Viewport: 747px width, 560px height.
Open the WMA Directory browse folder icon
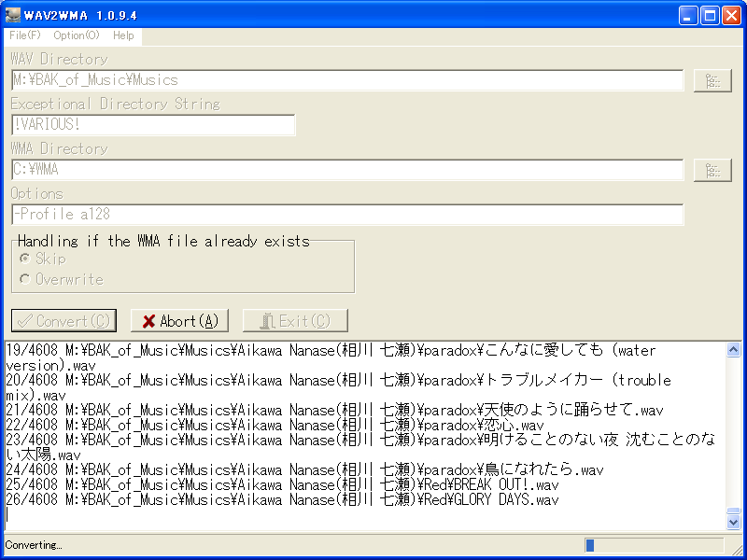coord(712,170)
